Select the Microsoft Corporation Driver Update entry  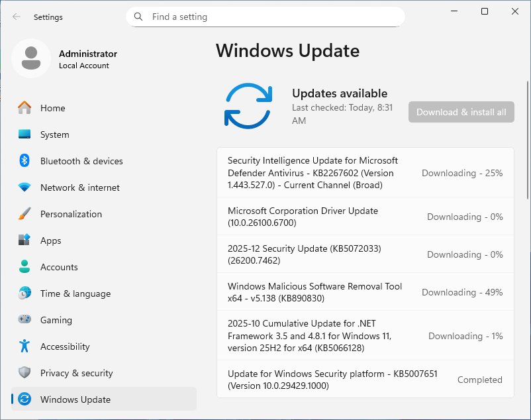tap(365, 216)
